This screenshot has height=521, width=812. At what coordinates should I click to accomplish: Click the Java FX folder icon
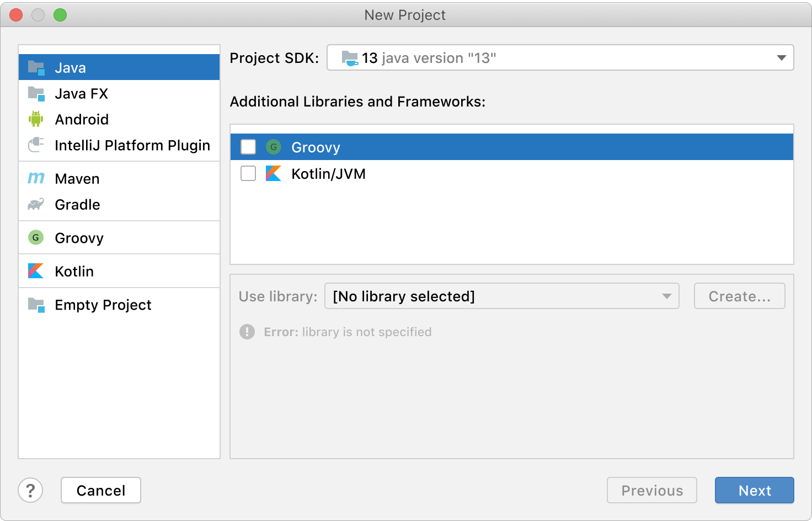coord(36,94)
